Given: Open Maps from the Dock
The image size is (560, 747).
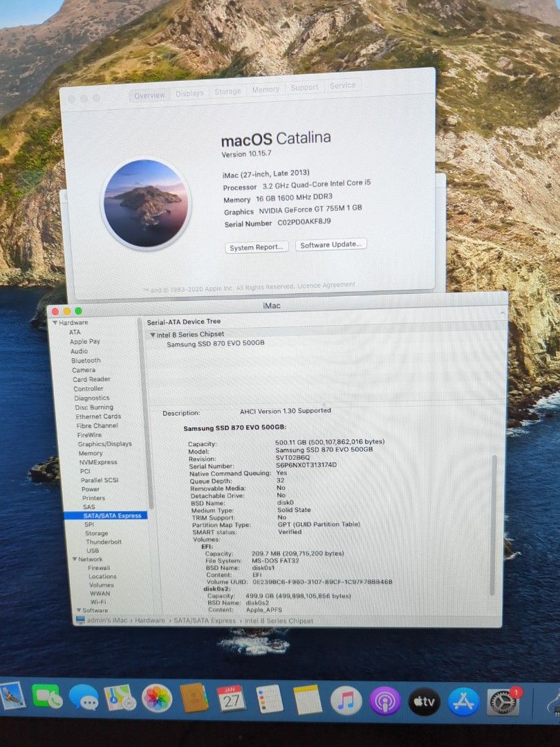Looking at the screenshot, I should pos(120,698).
